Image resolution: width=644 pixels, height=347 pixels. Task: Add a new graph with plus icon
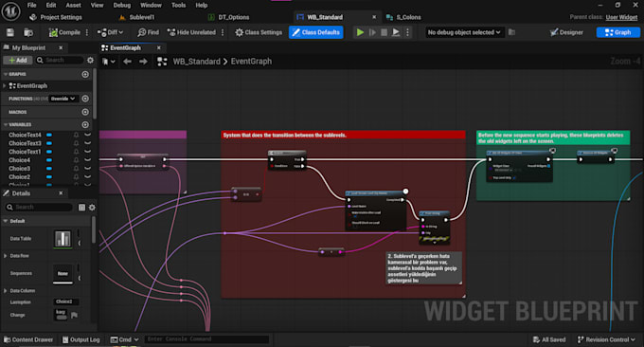tap(85, 74)
